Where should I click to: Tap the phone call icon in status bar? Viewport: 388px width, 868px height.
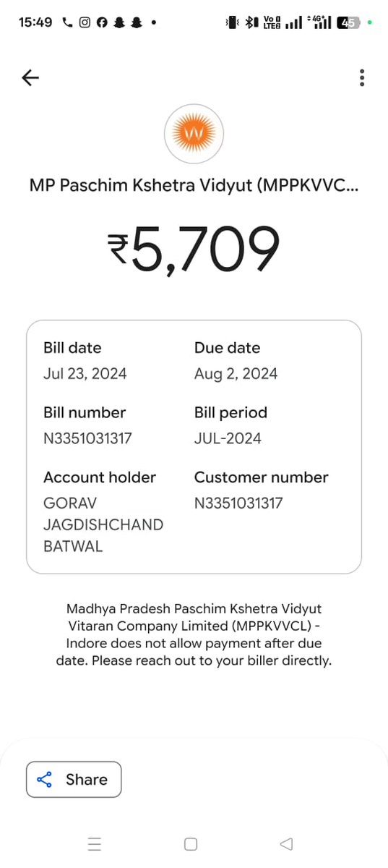point(68,22)
